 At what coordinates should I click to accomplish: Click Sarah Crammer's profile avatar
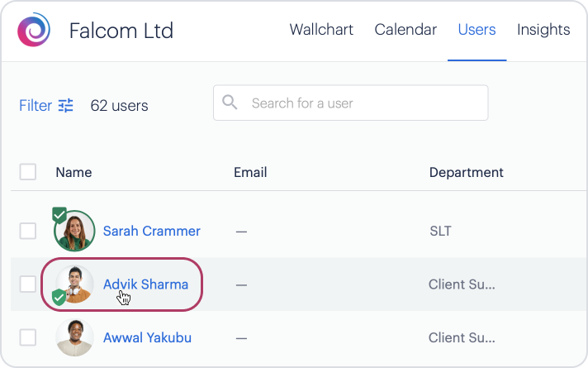click(x=74, y=231)
